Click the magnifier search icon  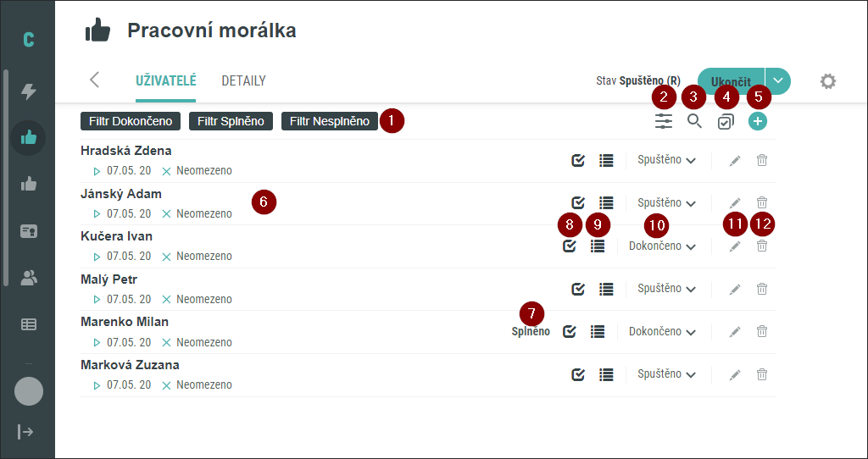click(x=695, y=121)
